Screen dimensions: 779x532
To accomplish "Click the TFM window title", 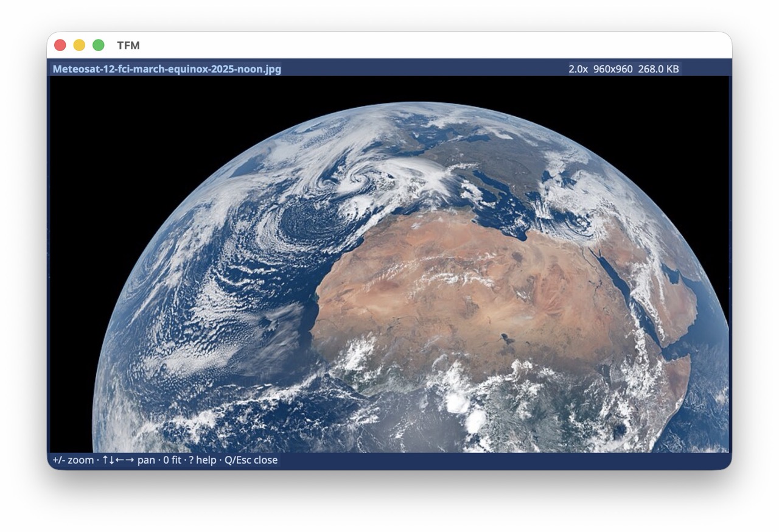I will tap(128, 45).
